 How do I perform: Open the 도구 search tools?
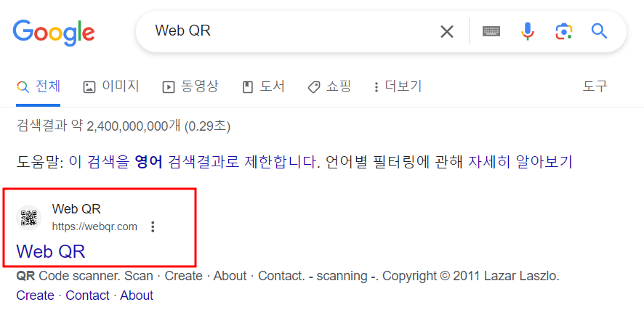595,86
